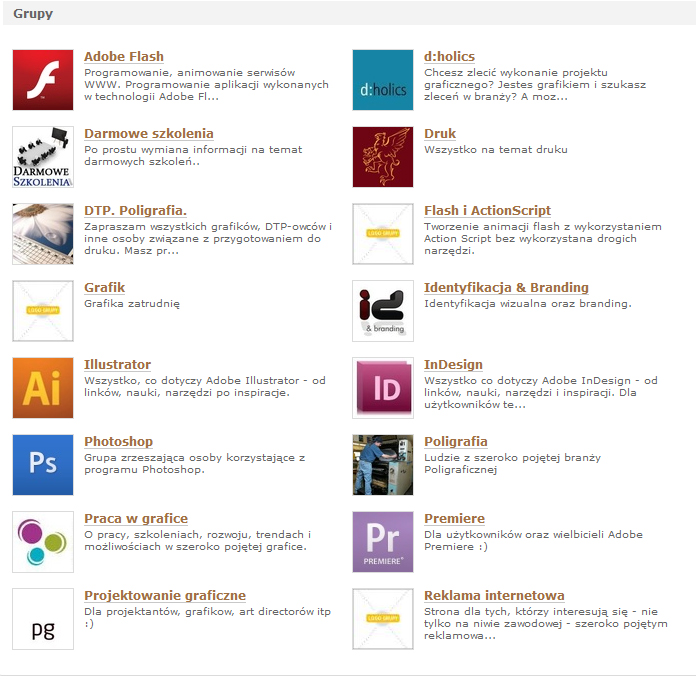Click the Adobe Flash group logo icon
Screen dimensions: 696x683
43,80
